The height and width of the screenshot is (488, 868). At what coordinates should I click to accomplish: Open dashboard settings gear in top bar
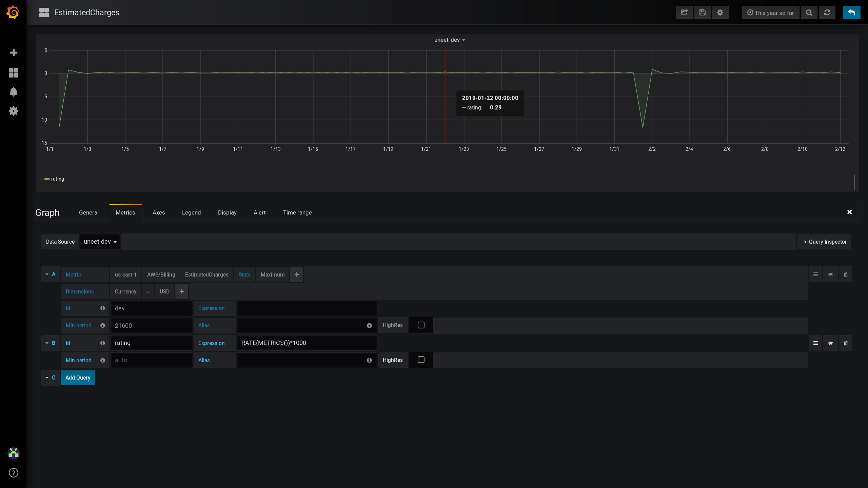(x=720, y=13)
